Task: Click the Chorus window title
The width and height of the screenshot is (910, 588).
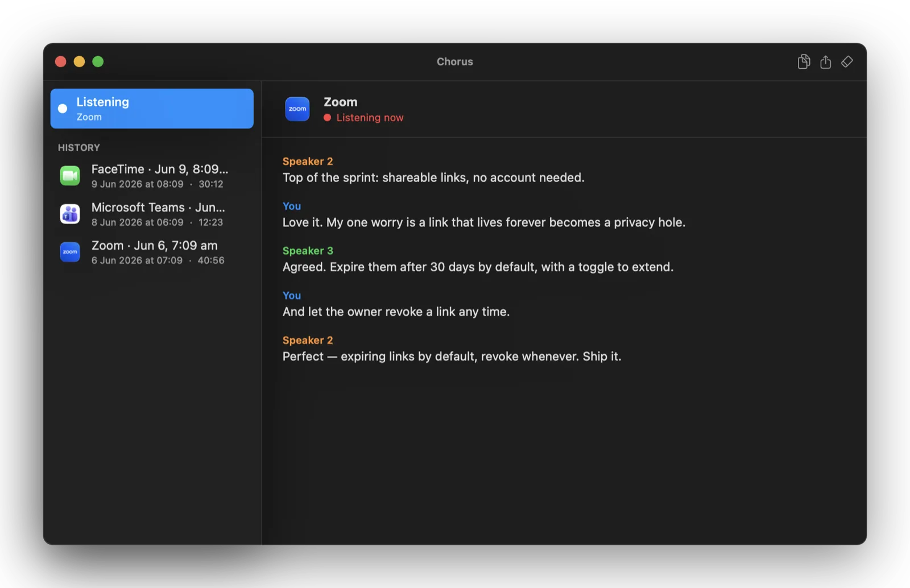Action: pos(455,61)
